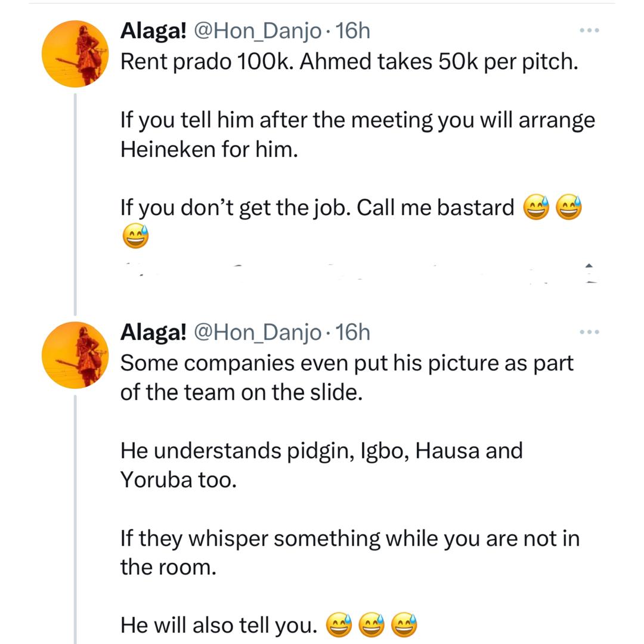Click the lone emoji on the line below "bastard"
This screenshot has height=644, width=644.
coord(134,237)
